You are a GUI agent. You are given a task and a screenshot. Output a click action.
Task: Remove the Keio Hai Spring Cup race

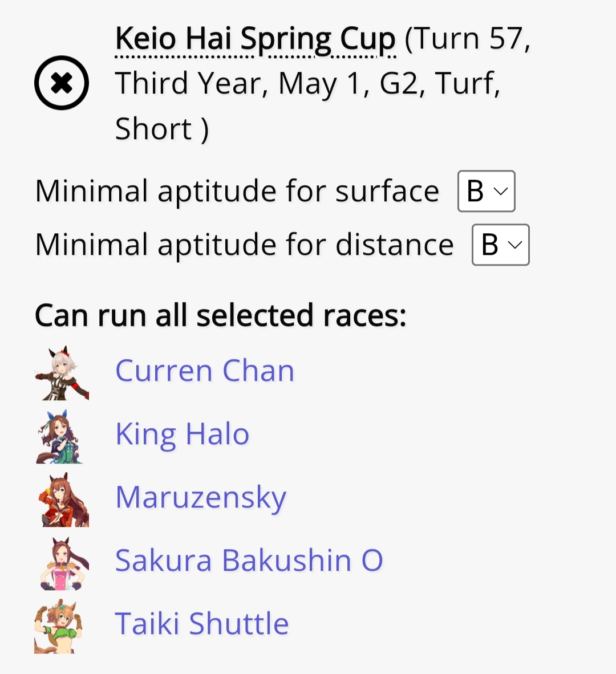coord(62,83)
